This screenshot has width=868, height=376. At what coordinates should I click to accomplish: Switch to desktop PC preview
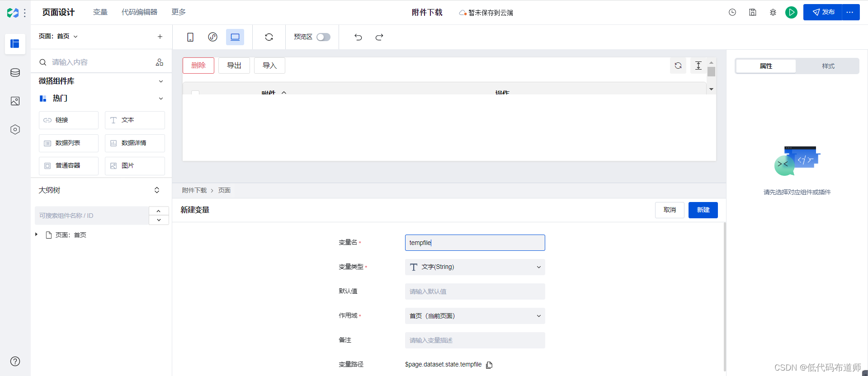click(235, 37)
